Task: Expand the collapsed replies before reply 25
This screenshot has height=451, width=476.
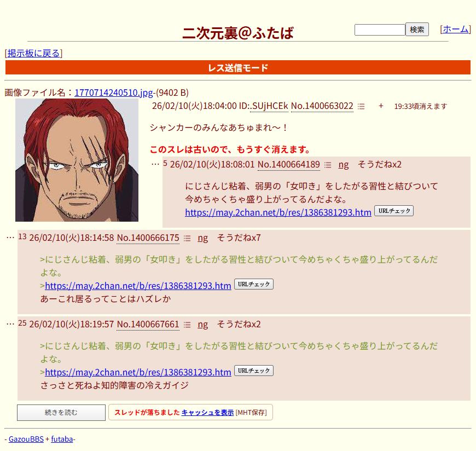Action: [x=10, y=324]
